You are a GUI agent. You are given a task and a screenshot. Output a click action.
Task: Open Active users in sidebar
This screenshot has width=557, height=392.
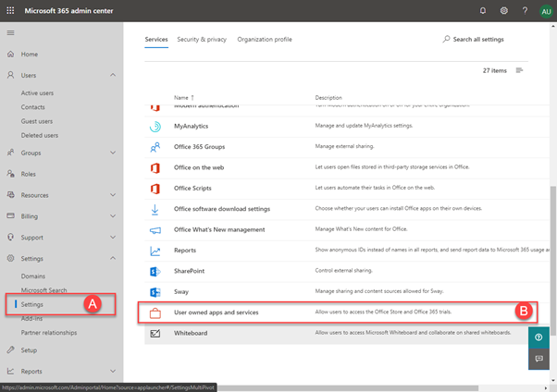tap(37, 93)
